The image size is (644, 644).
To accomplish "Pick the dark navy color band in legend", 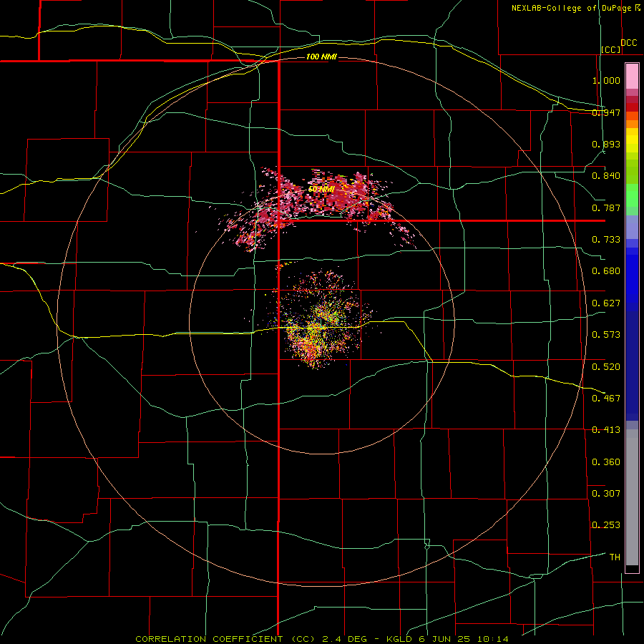I will tap(632, 366).
